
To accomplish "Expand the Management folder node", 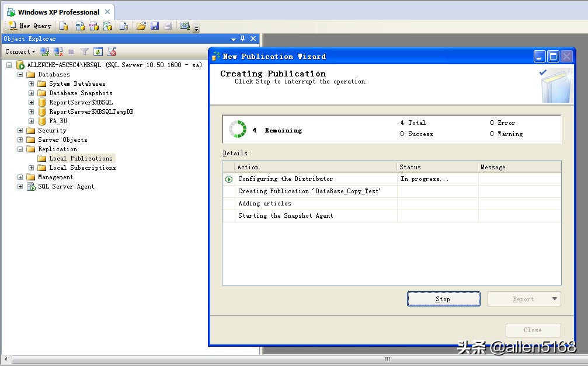I will (20, 177).
